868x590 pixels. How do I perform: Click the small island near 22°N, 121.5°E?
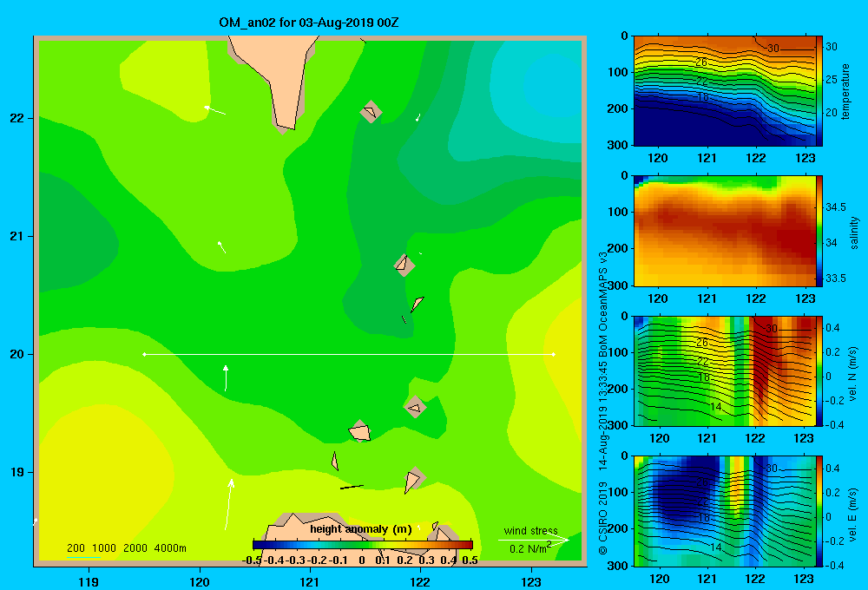pyautogui.click(x=371, y=112)
